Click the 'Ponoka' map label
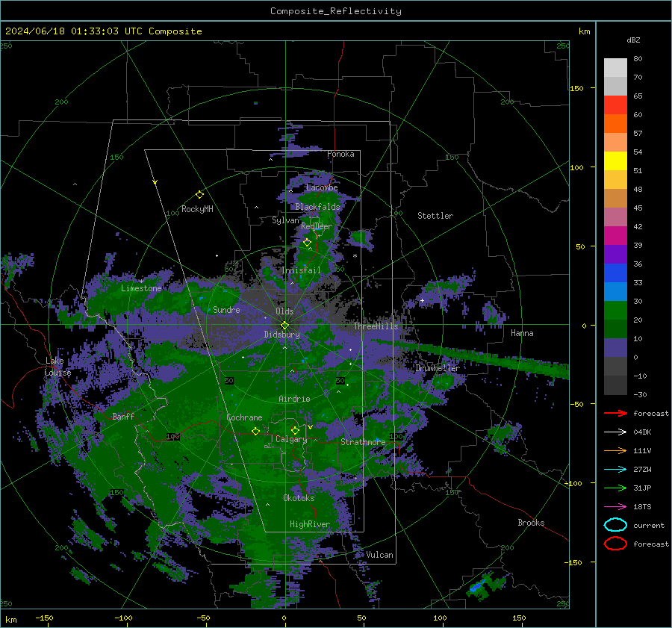Image resolution: width=672 pixels, height=628 pixels. (340, 154)
